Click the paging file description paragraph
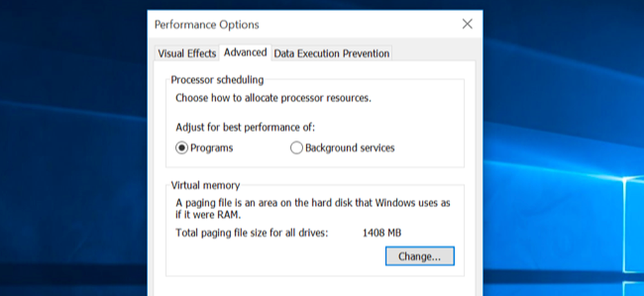Viewport: 644px width, 296px height. (313, 208)
